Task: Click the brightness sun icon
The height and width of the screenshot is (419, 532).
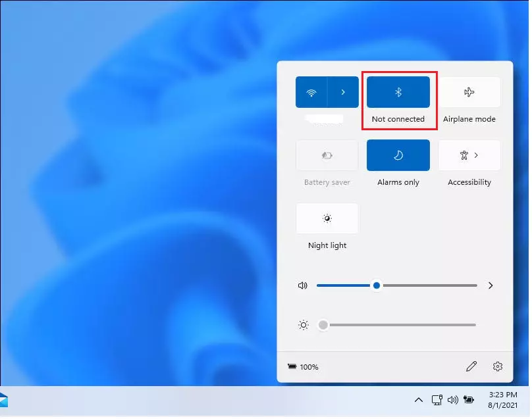Action: [x=304, y=325]
